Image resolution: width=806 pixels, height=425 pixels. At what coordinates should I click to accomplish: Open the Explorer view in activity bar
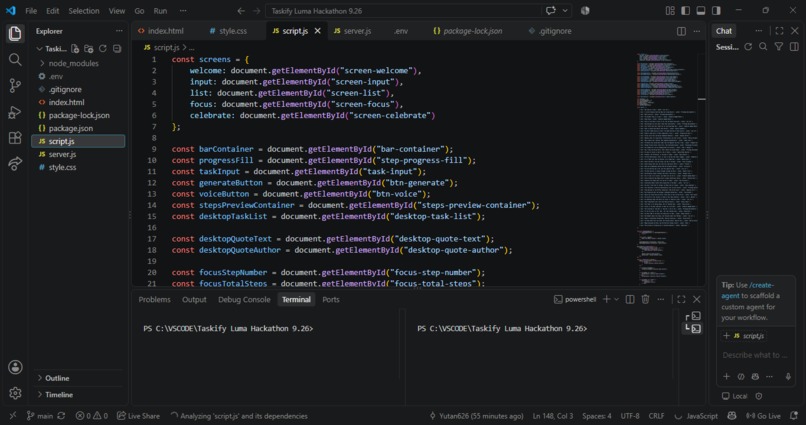pyautogui.click(x=15, y=34)
